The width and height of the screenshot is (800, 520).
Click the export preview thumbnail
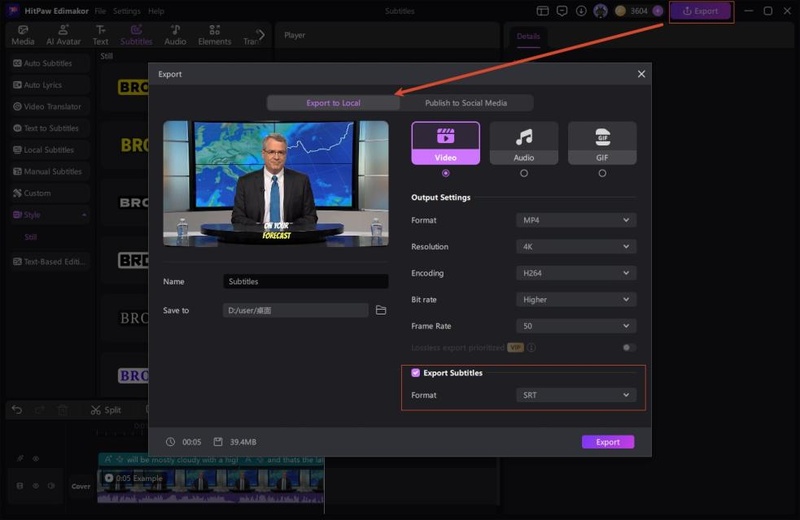276,184
